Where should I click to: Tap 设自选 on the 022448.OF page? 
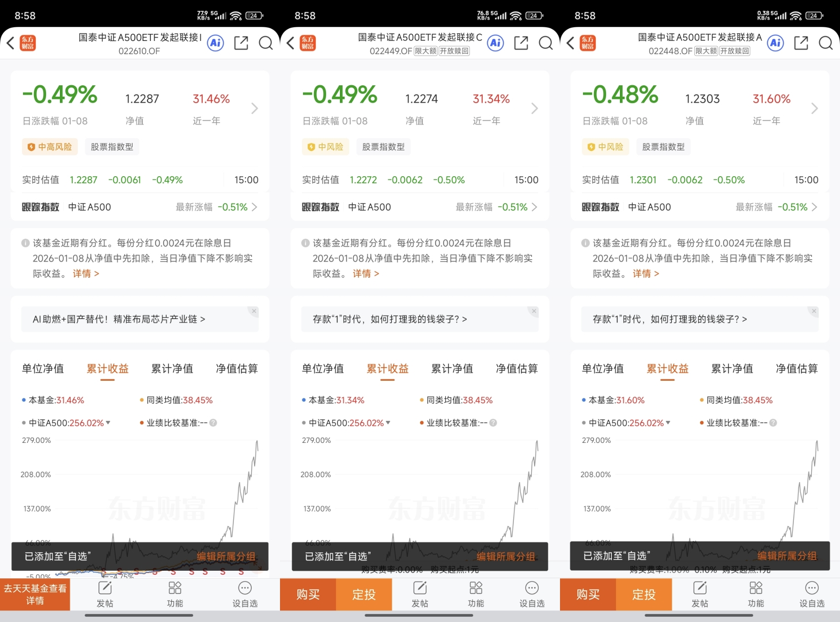pos(812,594)
